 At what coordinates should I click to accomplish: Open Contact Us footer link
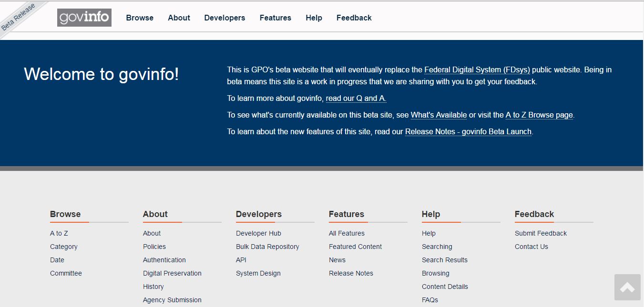[532, 247]
